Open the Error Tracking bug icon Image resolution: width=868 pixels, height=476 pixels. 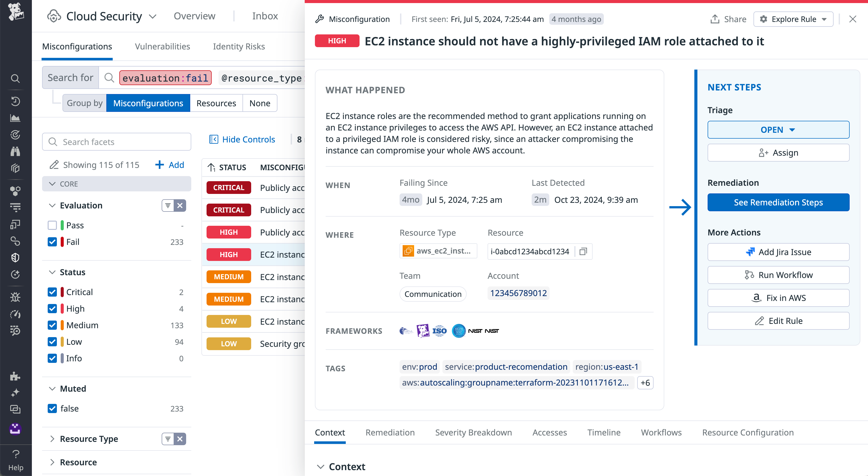pos(16,297)
